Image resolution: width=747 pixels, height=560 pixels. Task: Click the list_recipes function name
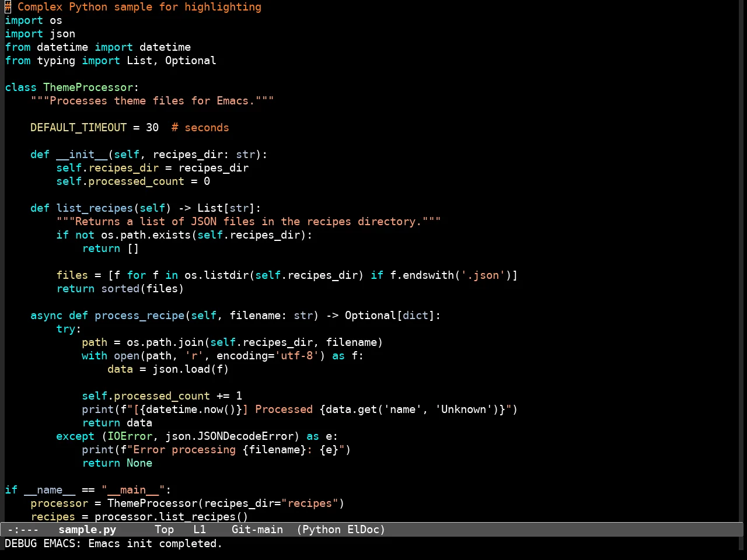(95, 208)
